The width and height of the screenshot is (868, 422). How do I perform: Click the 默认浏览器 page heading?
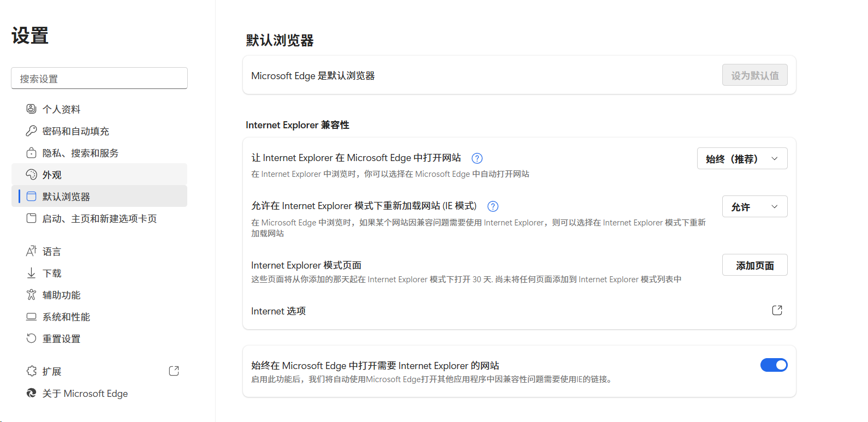[x=280, y=40]
